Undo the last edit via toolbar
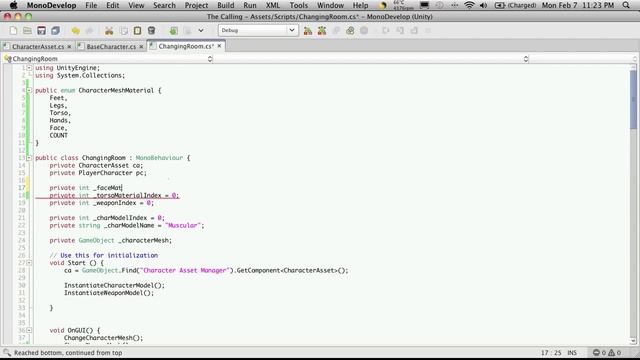The width and height of the screenshot is (640, 360). [x=76, y=31]
